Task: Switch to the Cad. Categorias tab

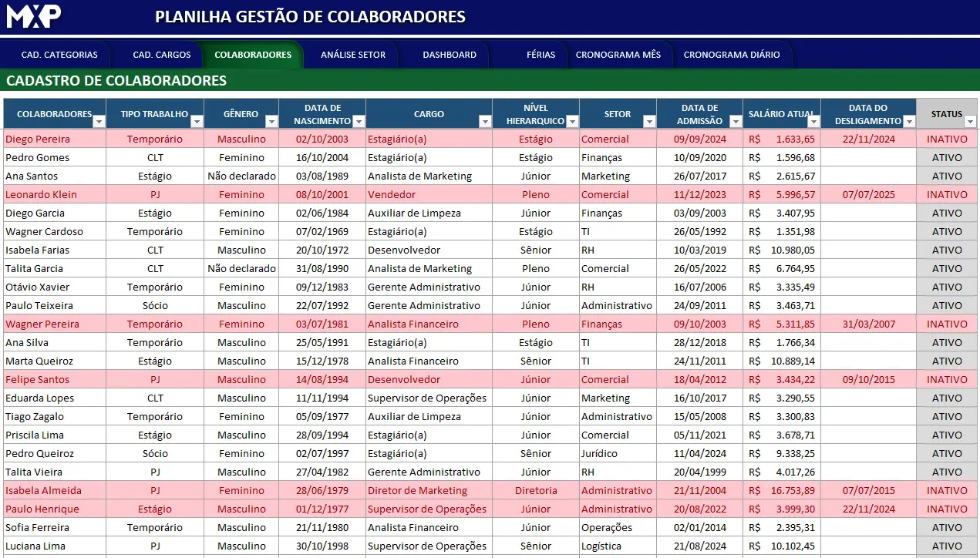Action: (x=59, y=55)
